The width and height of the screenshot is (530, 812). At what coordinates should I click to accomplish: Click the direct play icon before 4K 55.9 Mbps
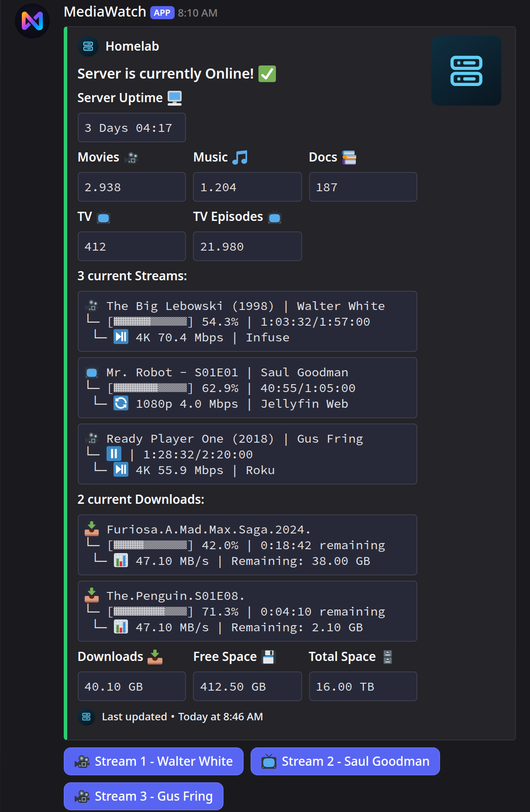(121, 469)
